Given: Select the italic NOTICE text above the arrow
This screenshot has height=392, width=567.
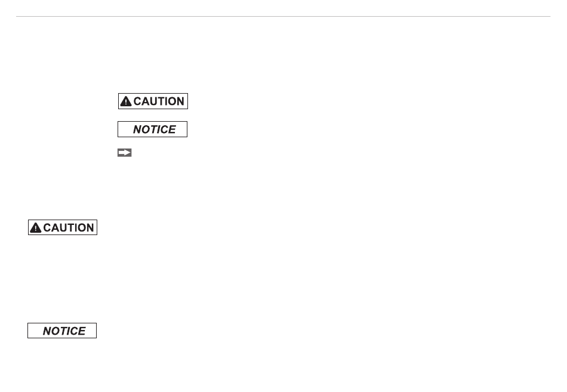Looking at the screenshot, I should (154, 129).
